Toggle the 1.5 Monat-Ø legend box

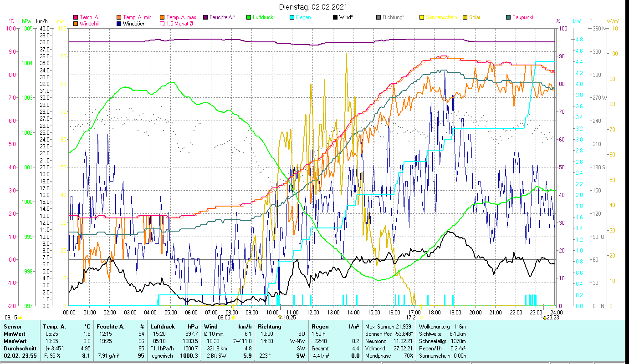162,23
